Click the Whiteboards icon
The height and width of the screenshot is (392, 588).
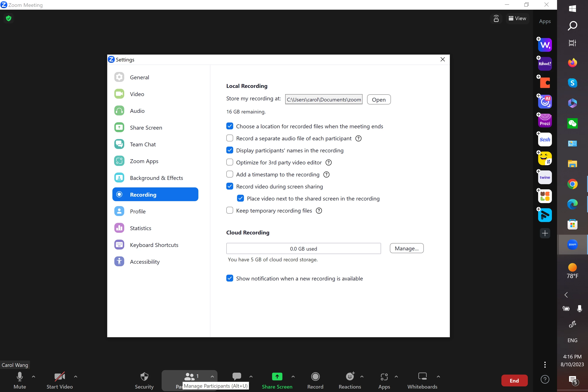tap(422, 376)
